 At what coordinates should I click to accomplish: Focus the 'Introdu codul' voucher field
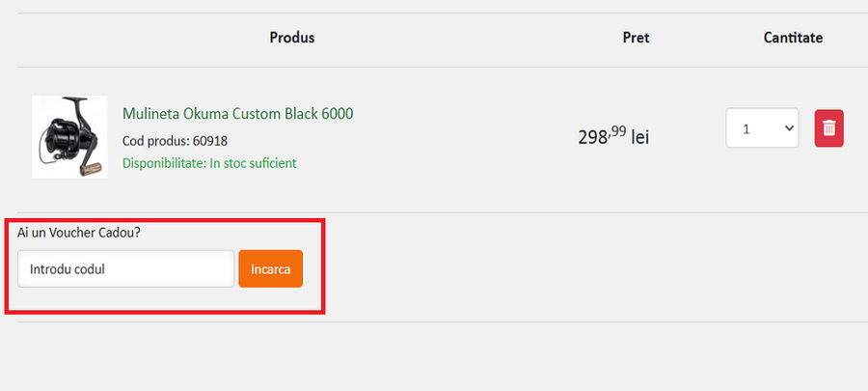pos(125,269)
